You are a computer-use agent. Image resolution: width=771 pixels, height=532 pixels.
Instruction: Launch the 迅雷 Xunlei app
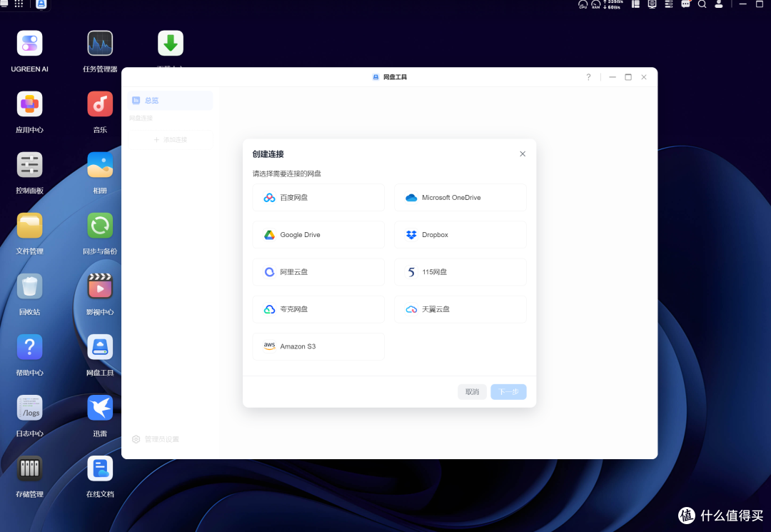click(x=100, y=408)
